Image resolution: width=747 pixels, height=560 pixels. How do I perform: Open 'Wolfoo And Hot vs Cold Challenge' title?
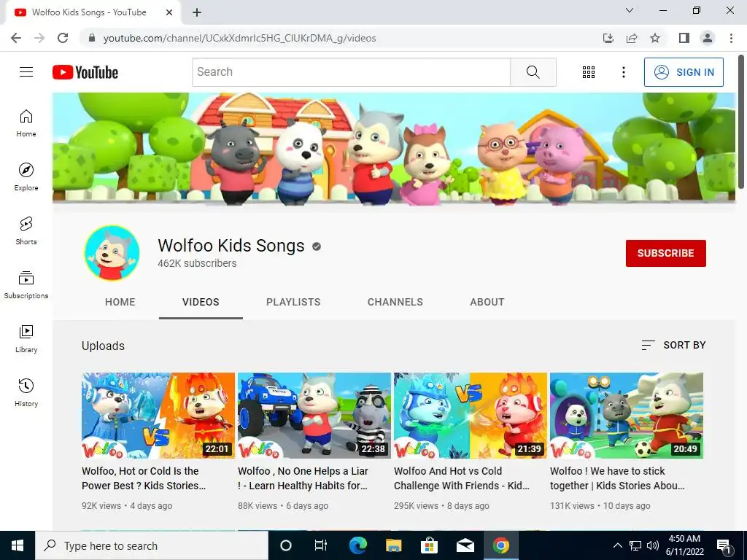point(462,478)
